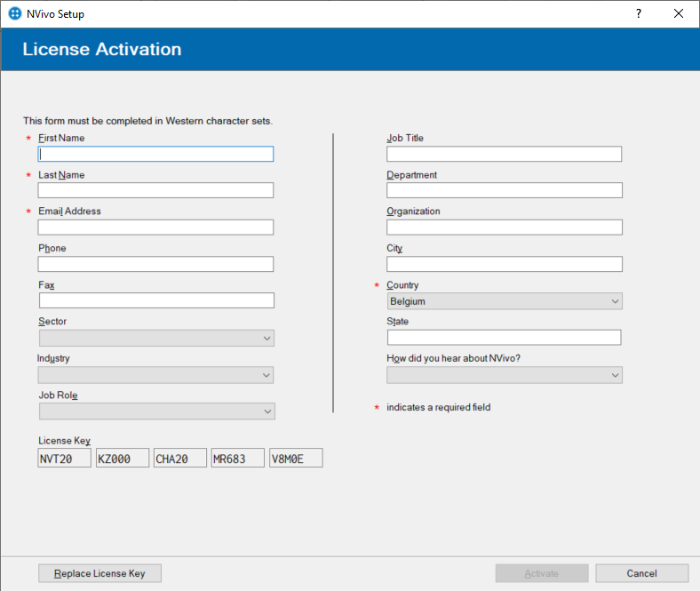This screenshot has height=591, width=700.
Task: Select the license key segment CHA20
Action: pyautogui.click(x=180, y=459)
